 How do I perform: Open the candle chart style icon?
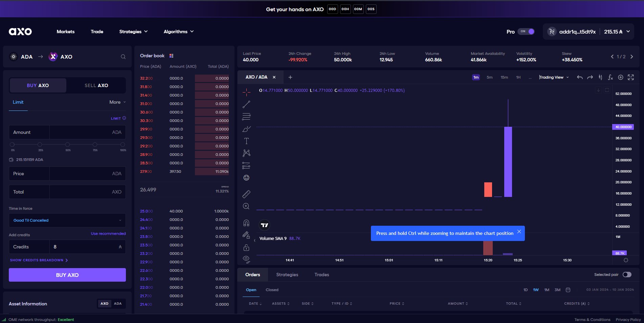tap(600, 77)
